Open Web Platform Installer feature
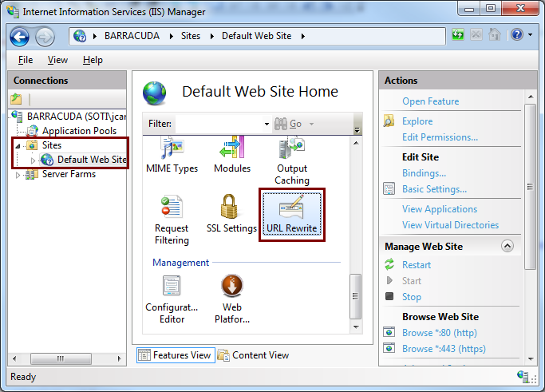This screenshot has width=545, height=392. [x=232, y=299]
